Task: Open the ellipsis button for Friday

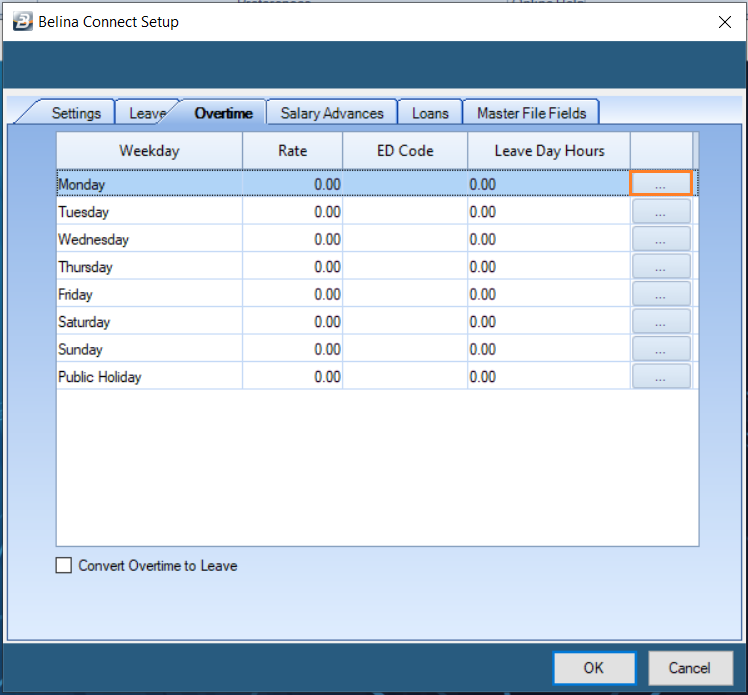Action: tap(661, 294)
